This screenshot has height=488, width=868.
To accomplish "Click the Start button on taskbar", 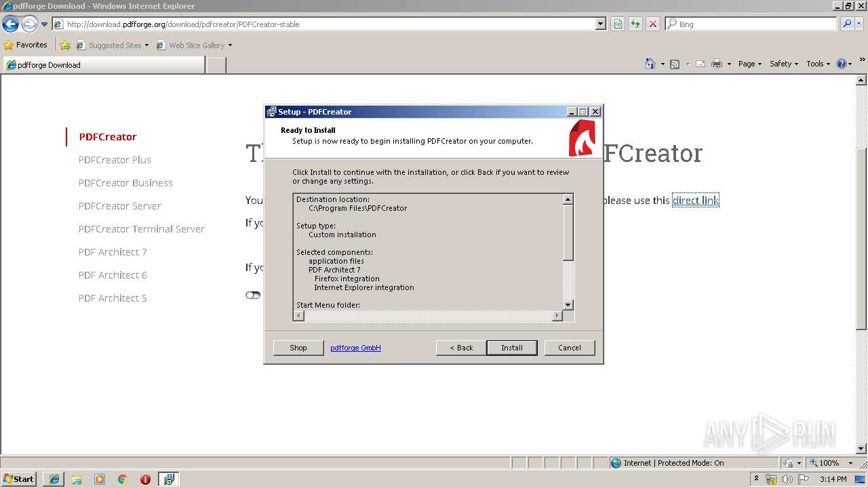I will pos(18,479).
